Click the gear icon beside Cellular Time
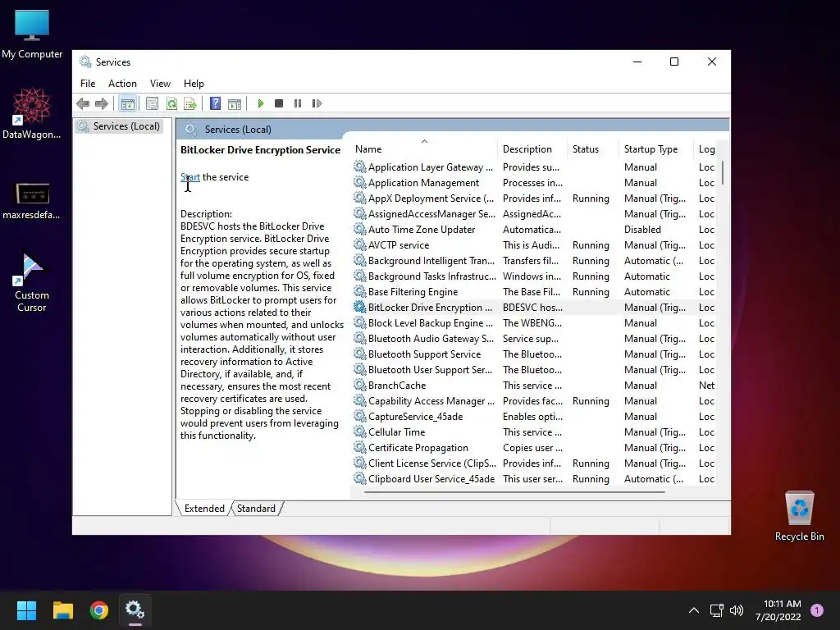This screenshot has height=630, width=840. tap(359, 431)
